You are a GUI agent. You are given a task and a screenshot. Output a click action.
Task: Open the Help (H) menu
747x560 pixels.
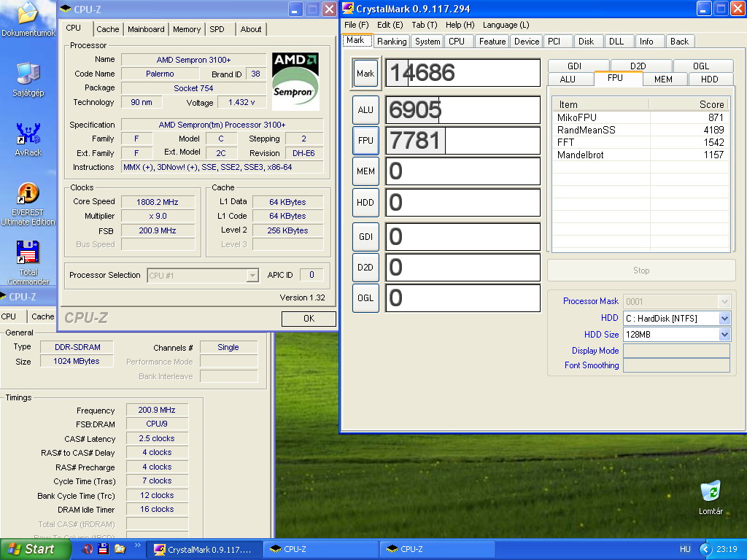(x=460, y=25)
